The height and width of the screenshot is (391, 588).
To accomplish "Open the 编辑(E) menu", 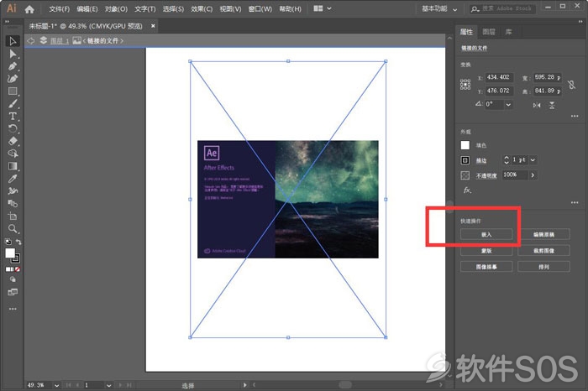I will click(x=87, y=9).
